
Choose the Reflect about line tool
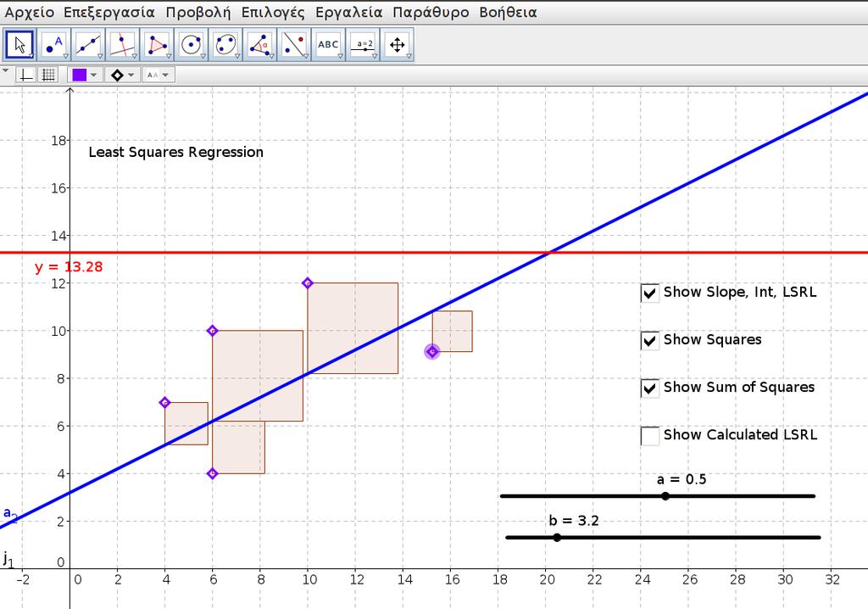coord(294,45)
